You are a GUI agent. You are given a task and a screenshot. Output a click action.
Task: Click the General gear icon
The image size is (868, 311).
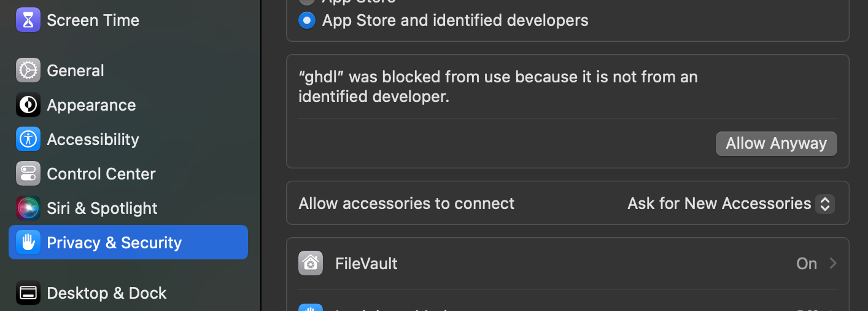28,71
